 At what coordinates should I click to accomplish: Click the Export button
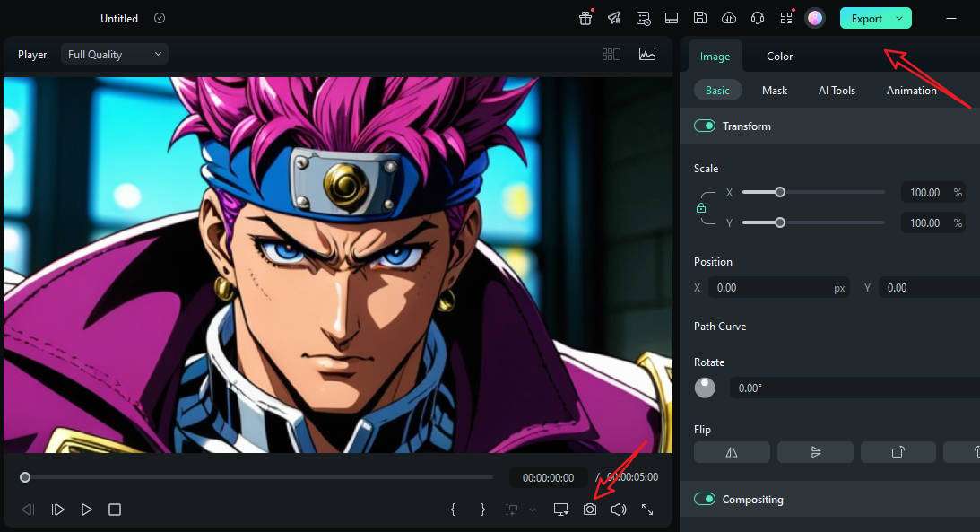point(866,19)
